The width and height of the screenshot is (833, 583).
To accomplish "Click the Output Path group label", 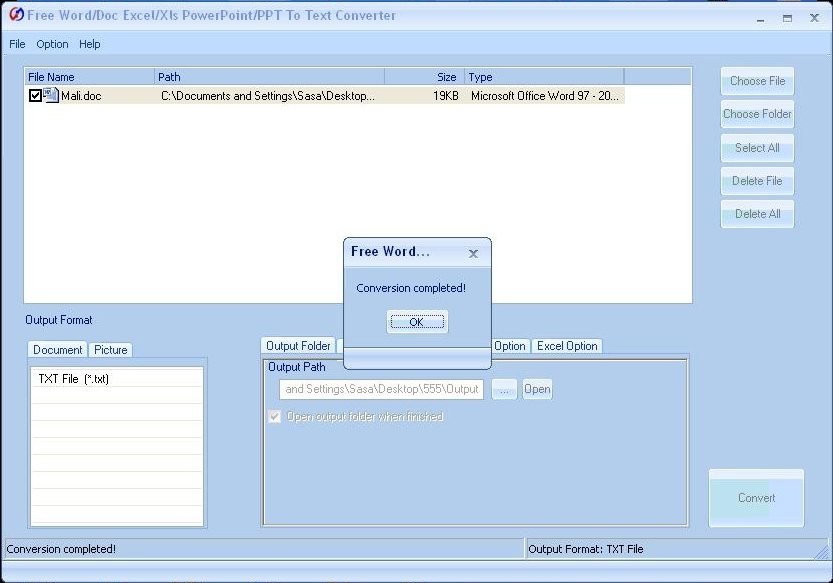I will coord(296,367).
